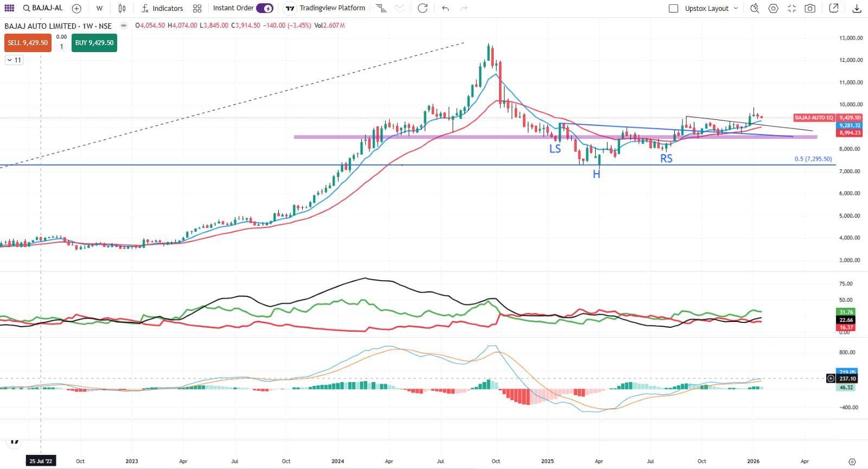This screenshot has width=868, height=469.
Task: Click the red 16.37 indicator value
Action: (x=846, y=327)
